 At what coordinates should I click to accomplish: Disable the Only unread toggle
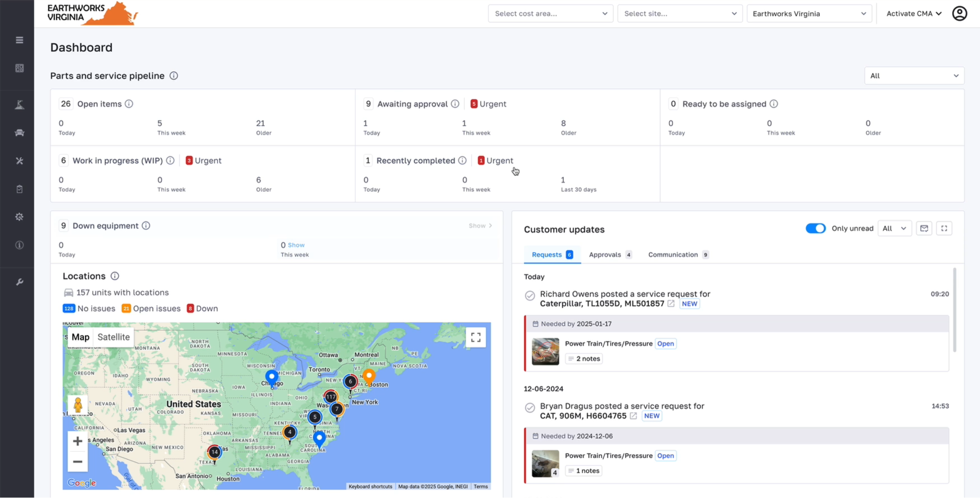[815, 228]
